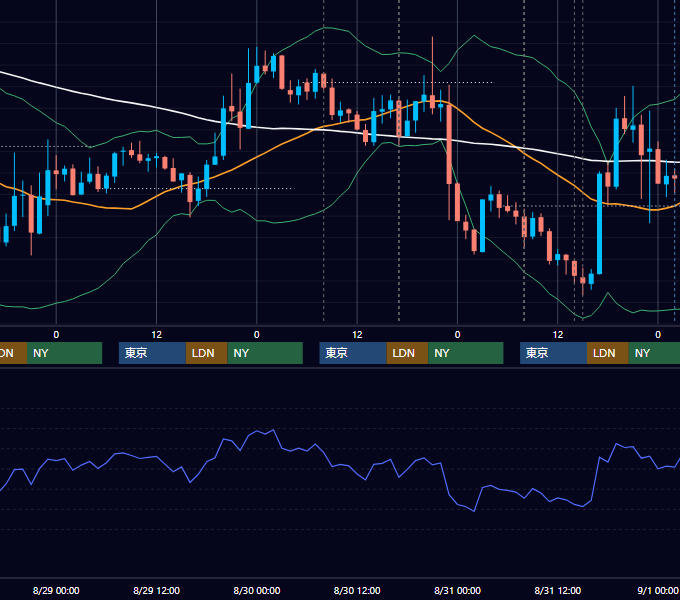Image resolution: width=680 pixels, height=600 pixels.
Task: Click the 8/29 12:00 date label
Action: pyautogui.click(x=157, y=590)
